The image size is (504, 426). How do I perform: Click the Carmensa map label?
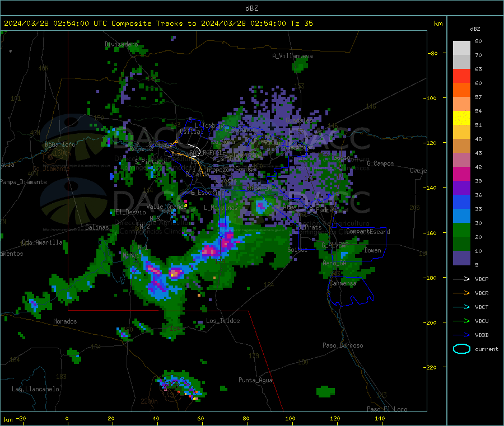[343, 284]
